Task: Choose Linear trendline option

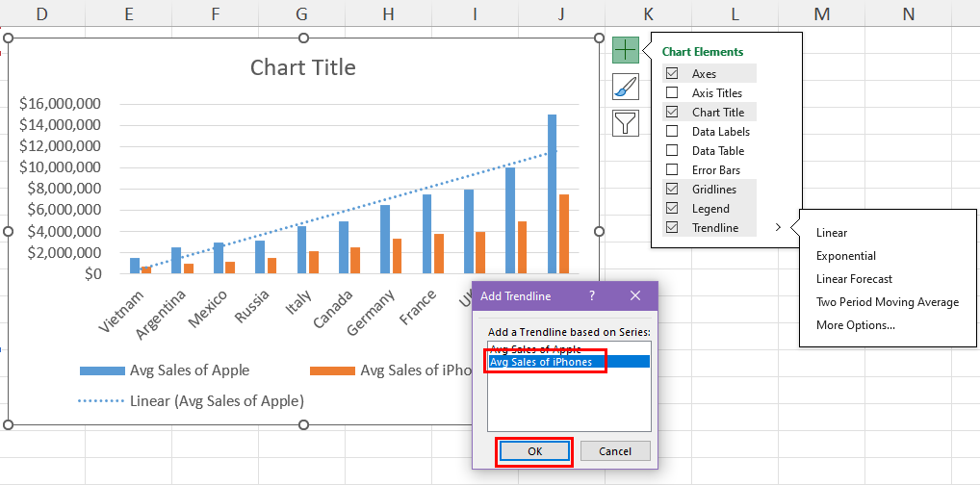Action: point(831,233)
